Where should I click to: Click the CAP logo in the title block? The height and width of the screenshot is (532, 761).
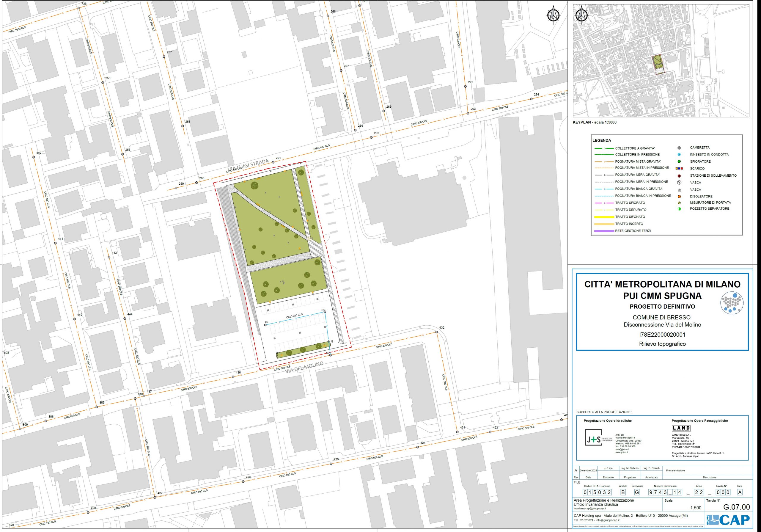tap(728, 520)
